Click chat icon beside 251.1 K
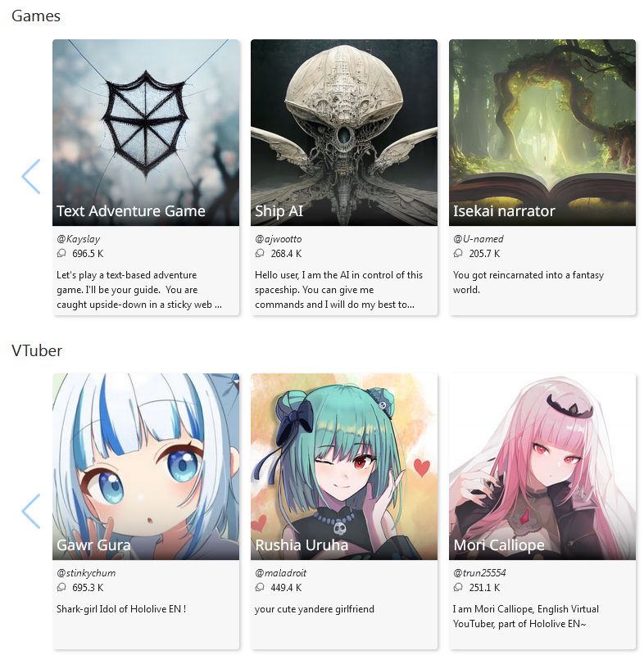This screenshot has height=664, width=644. (458, 587)
